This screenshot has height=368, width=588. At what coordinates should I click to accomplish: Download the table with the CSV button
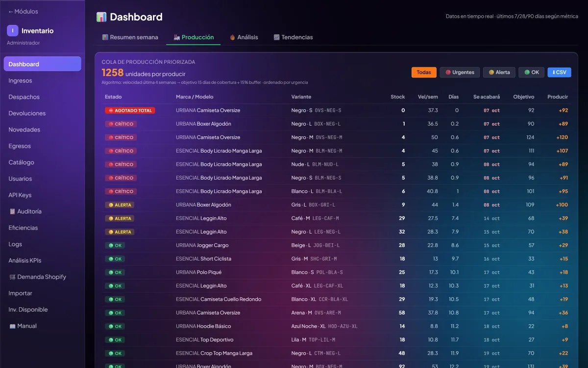click(559, 72)
